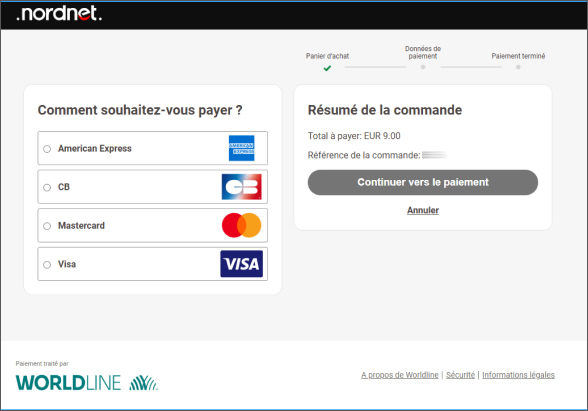
Task: Click the Visa card logo
Action: click(x=242, y=264)
